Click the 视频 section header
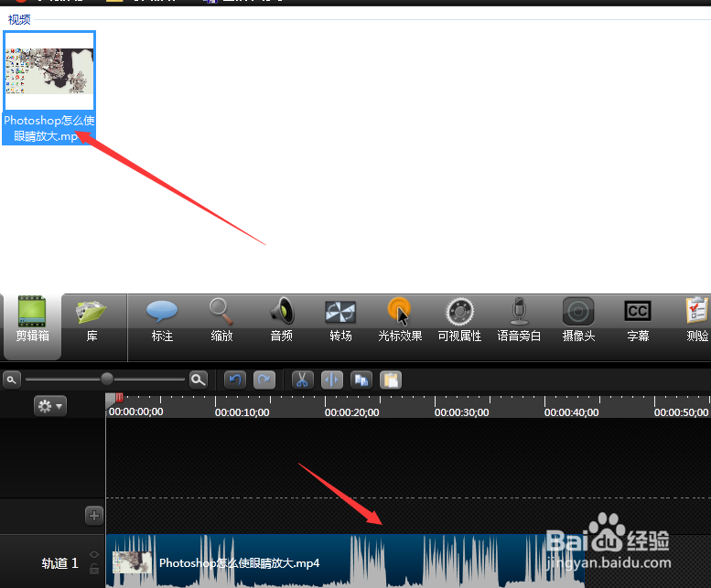The image size is (711, 588). (19, 19)
